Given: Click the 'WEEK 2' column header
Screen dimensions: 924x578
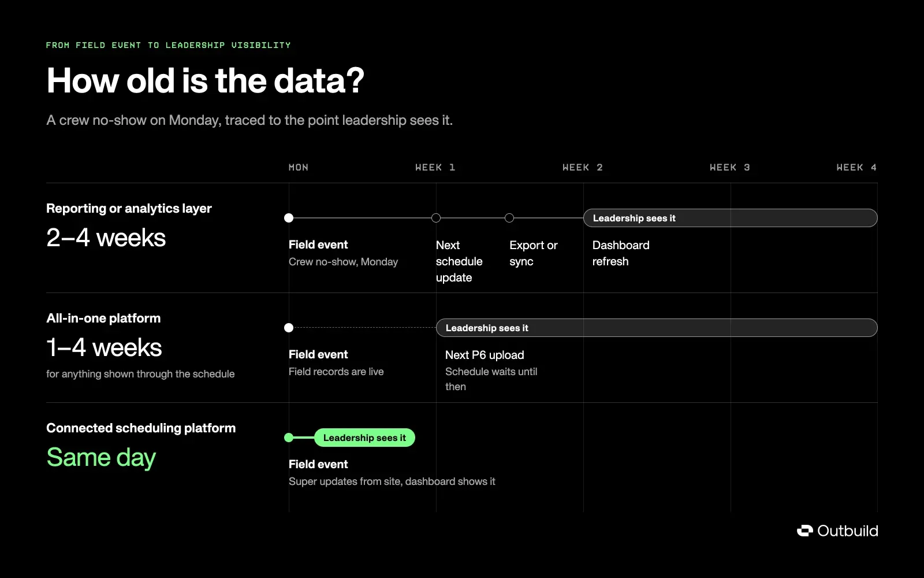Looking at the screenshot, I should (x=583, y=167).
